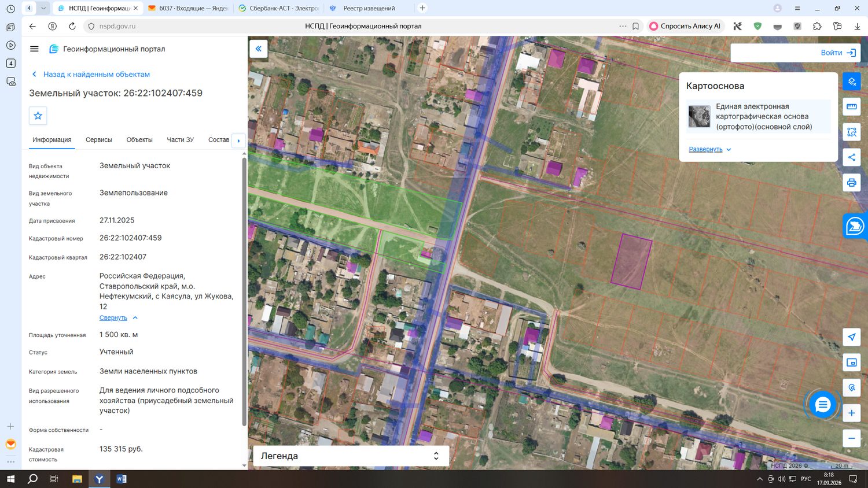
Task: Open the round chat message bubble
Action: (822, 405)
